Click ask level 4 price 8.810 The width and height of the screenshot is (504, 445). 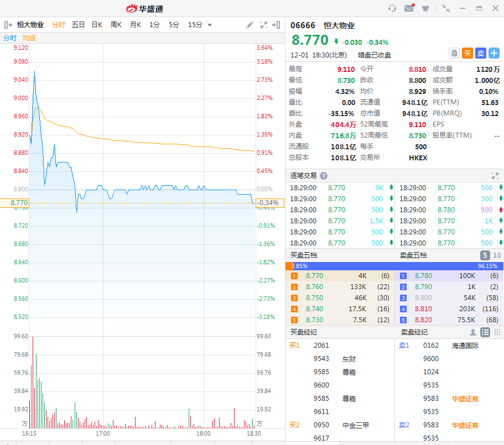(423, 309)
